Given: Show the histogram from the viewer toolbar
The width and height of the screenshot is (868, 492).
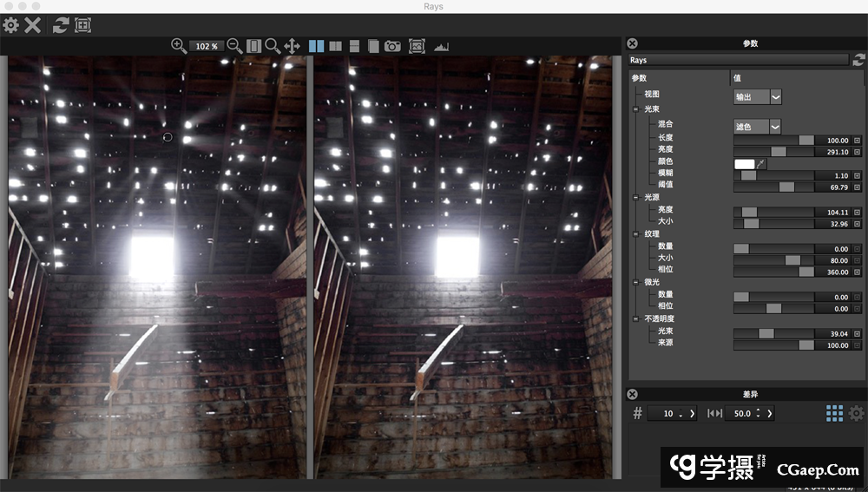Looking at the screenshot, I should 442,46.
